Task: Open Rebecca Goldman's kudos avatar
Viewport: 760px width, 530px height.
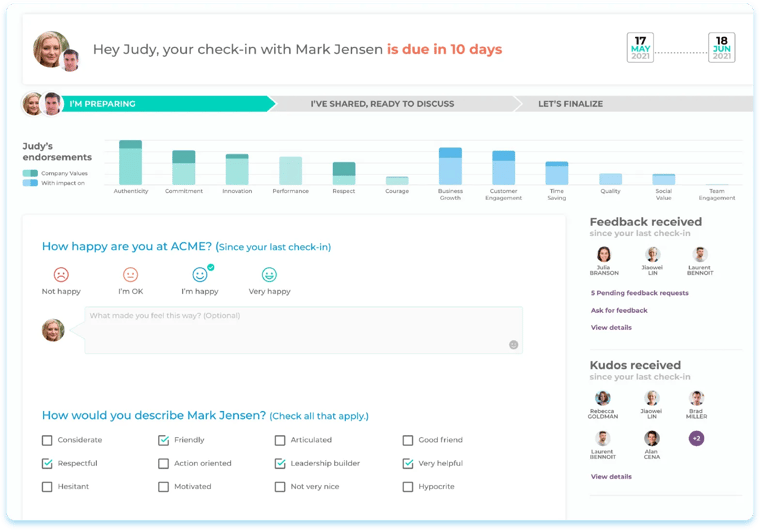Action: point(603,398)
